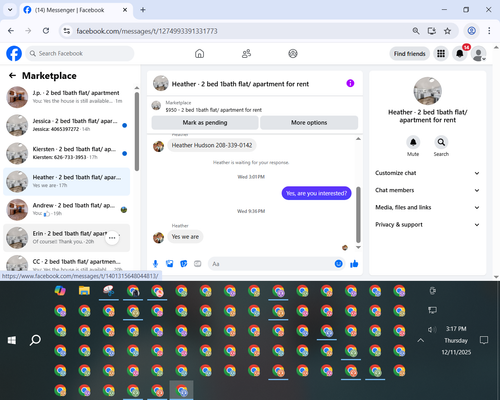Image resolution: width=500 pixels, height=400 pixels.
Task: Click the address bar URL
Action: 147,31
